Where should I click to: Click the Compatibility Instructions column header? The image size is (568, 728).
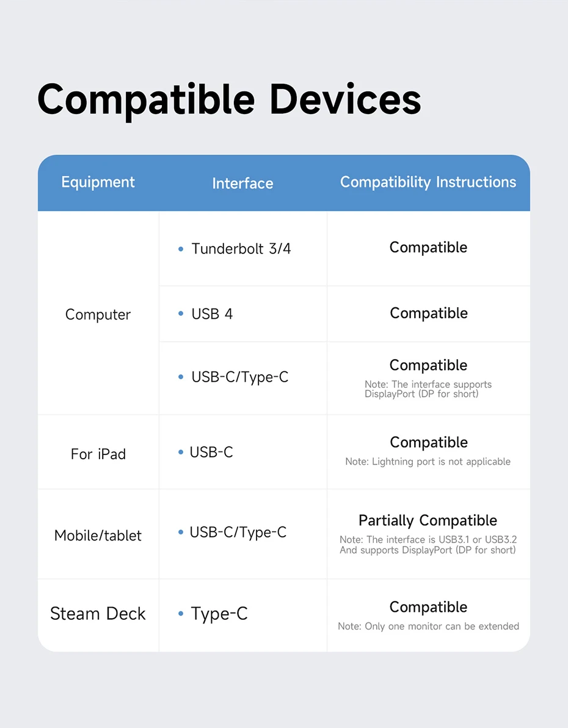coord(428,182)
